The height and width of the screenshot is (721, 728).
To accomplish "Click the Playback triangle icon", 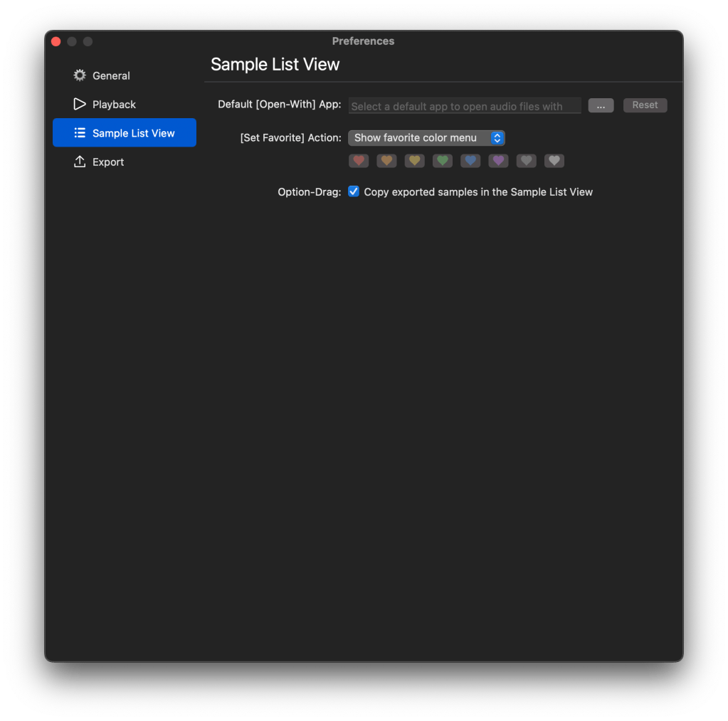I will (80, 105).
